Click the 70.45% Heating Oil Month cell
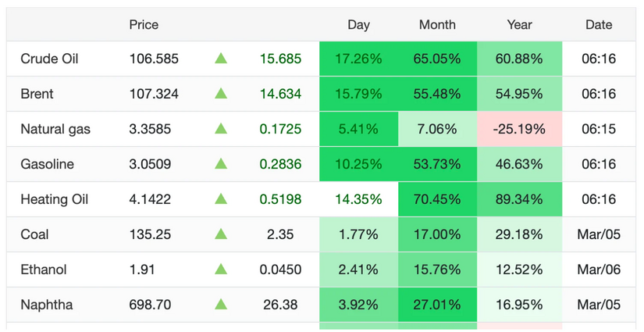Viewport: 644px width, 332px height. click(437, 199)
